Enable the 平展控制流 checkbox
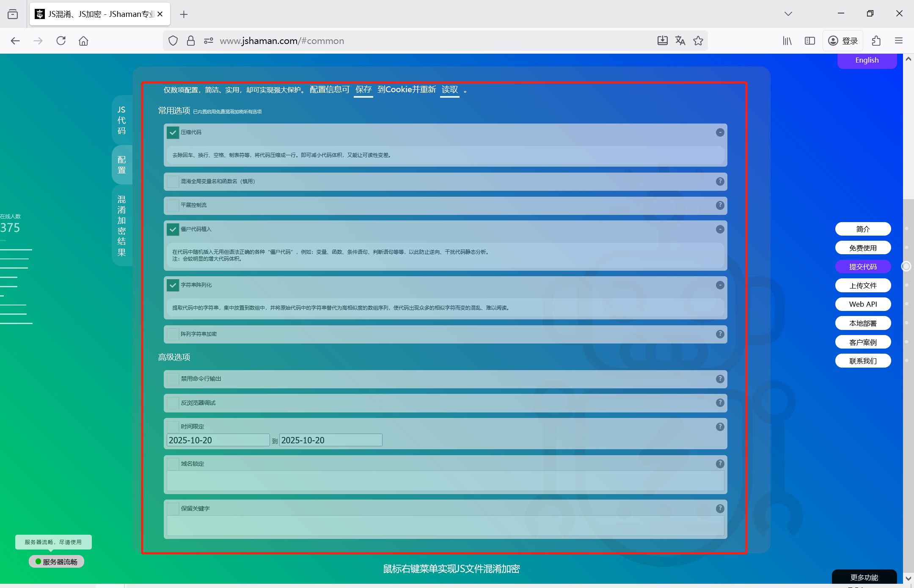Image resolution: width=914 pixels, height=588 pixels. (x=173, y=205)
